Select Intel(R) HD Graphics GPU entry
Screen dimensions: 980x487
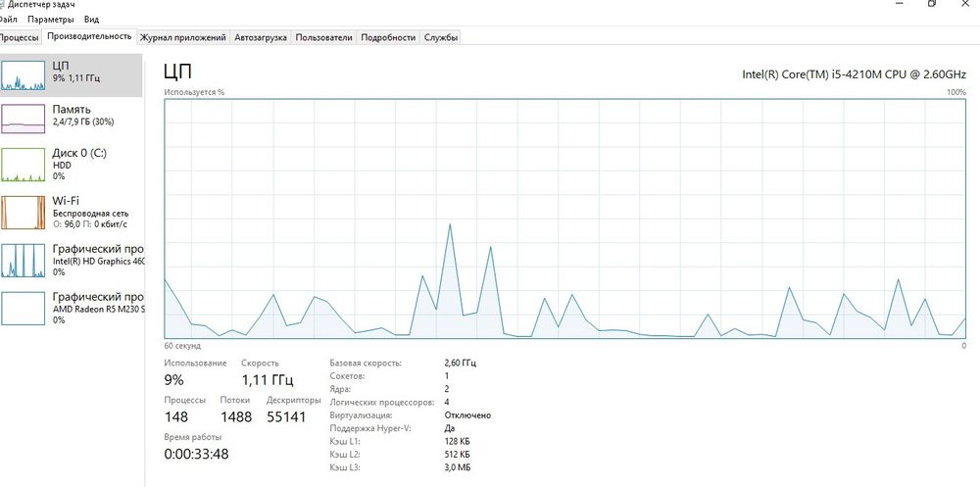[x=72, y=261]
